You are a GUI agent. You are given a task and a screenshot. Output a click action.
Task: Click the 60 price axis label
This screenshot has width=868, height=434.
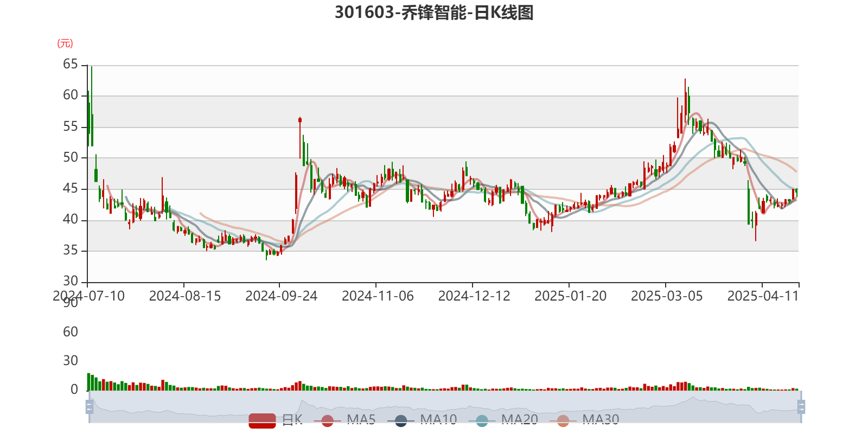[x=71, y=95]
